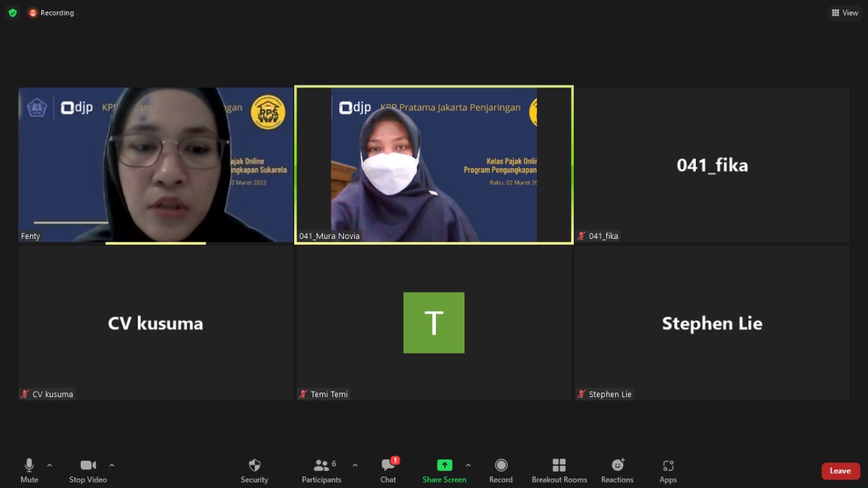
Task: Mute the microphone
Action: point(29,466)
